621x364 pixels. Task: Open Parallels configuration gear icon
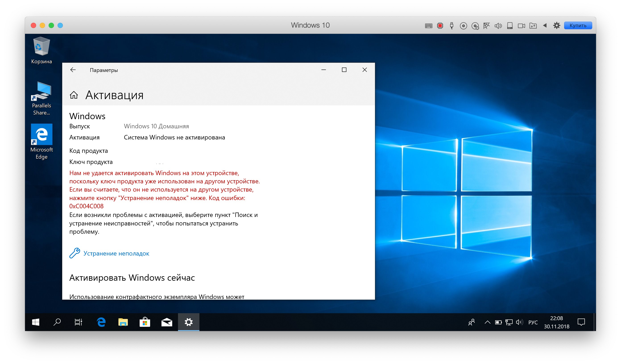pos(557,25)
